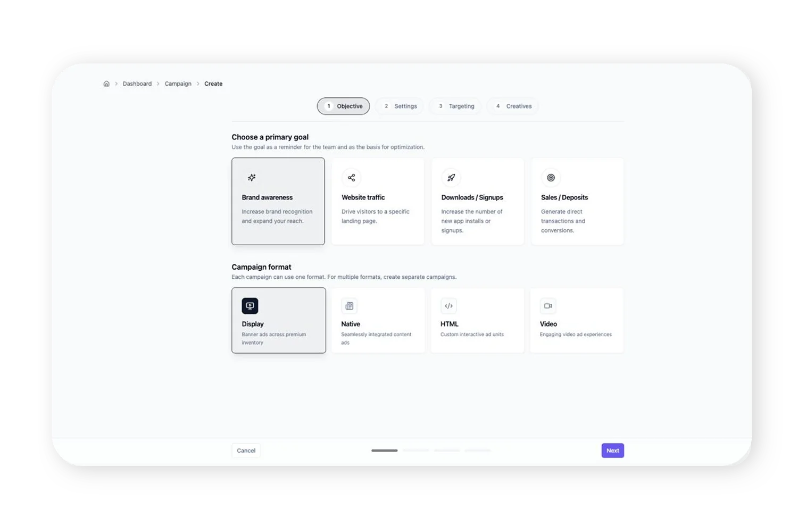The image size is (798, 532).
Task: Click the Display banner icon
Action: click(250, 305)
